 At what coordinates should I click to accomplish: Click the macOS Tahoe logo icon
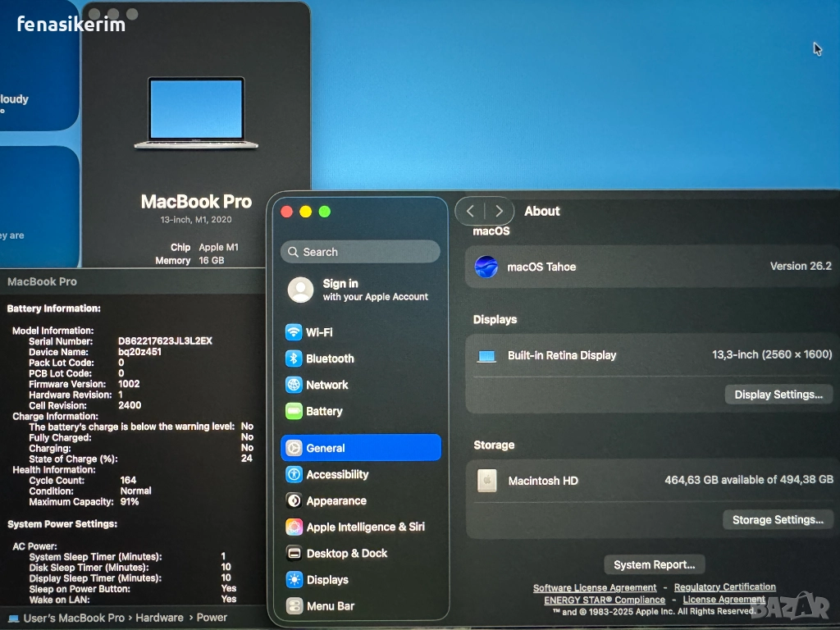pyautogui.click(x=486, y=267)
